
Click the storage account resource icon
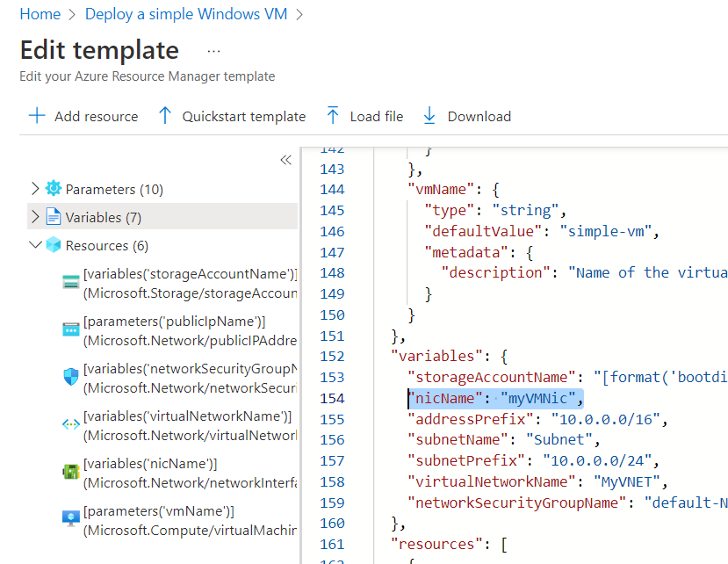tap(71, 283)
